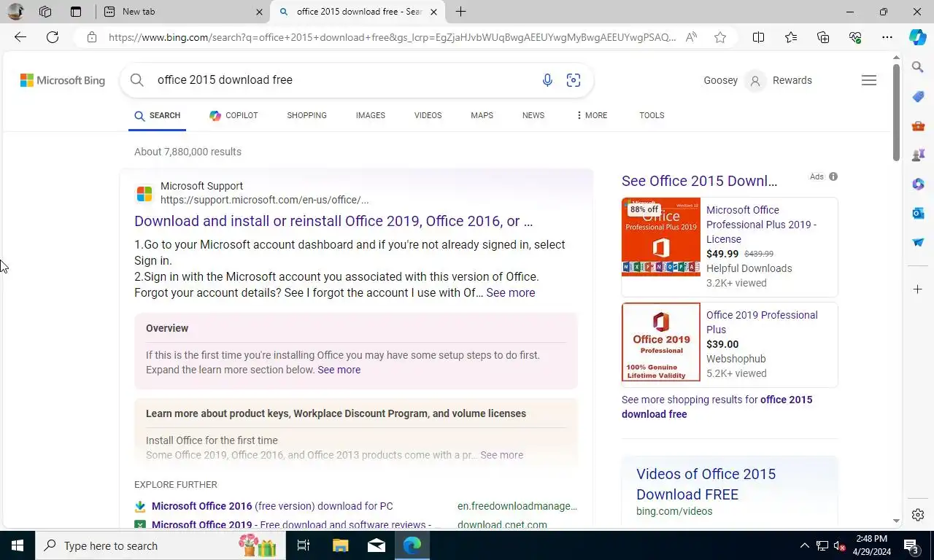
Task: Open Copilot in Edge sidebar
Action: click(918, 37)
